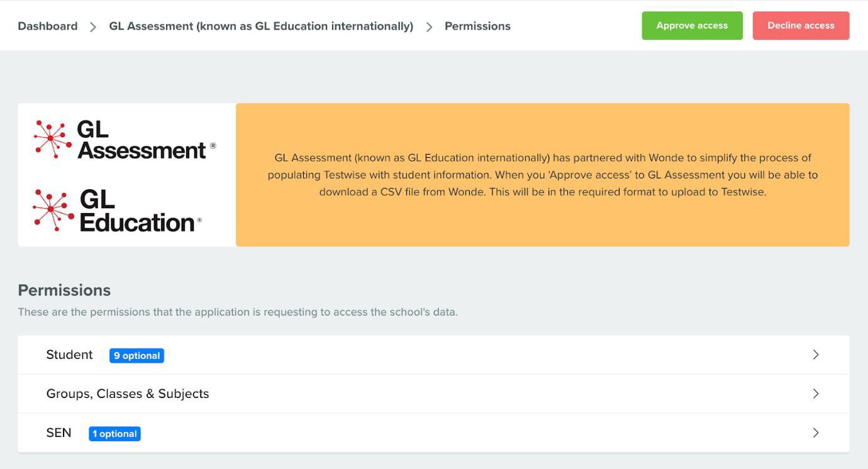This screenshot has height=469, width=868.
Task: Expand Groups, Classes & Subjects chevron
Action: [816, 394]
